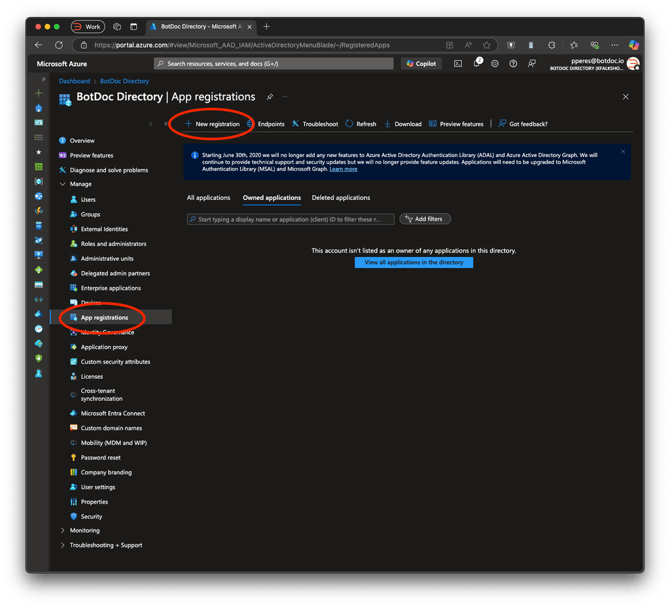The image size is (670, 607).
Task: Open Enterprise applications in sidebar
Action: click(x=111, y=288)
